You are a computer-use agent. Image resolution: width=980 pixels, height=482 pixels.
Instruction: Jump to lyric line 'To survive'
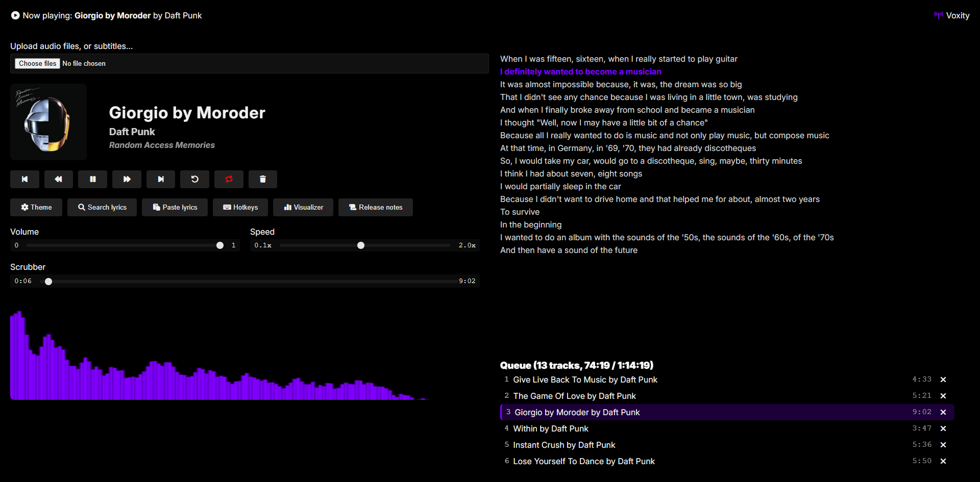(520, 212)
